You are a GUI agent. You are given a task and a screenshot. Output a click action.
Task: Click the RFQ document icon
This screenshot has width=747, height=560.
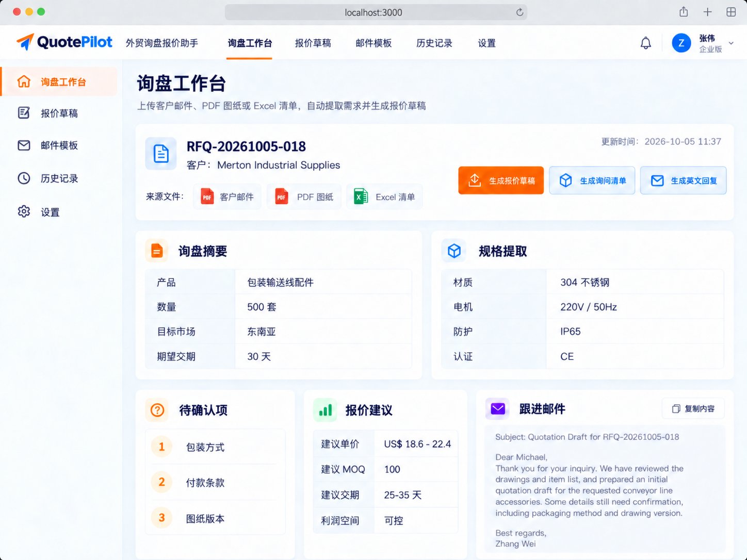[x=161, y=154]
